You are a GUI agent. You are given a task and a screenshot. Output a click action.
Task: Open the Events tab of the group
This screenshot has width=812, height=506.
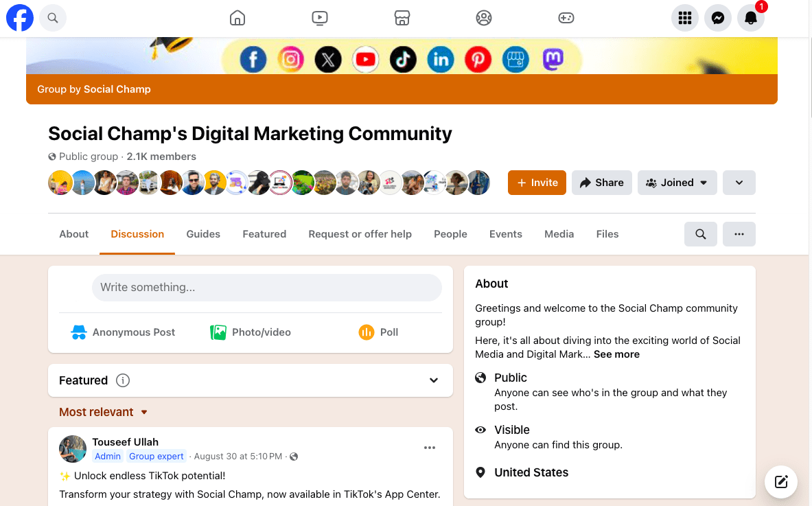tap(505, 234)
